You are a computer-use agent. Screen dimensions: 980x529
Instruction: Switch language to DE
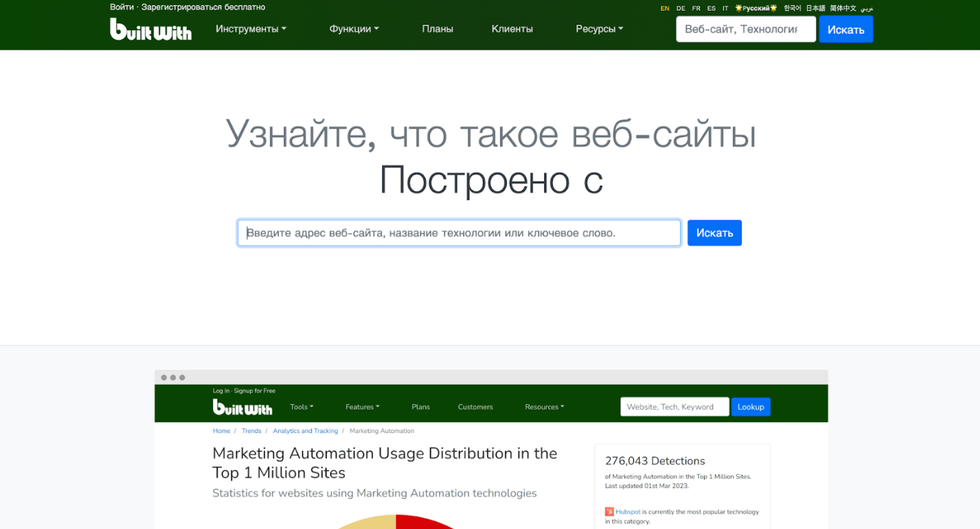[681, 8]
